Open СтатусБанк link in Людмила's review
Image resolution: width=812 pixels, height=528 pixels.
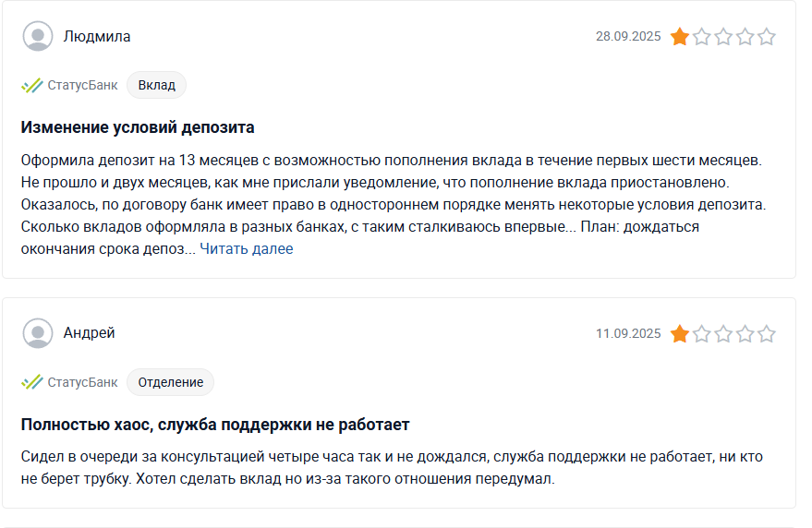(x=83, y=86)
